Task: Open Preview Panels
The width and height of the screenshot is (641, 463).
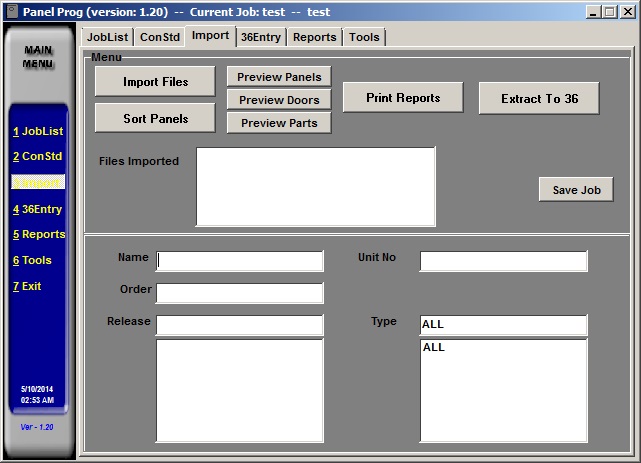Action: point(279,77)
